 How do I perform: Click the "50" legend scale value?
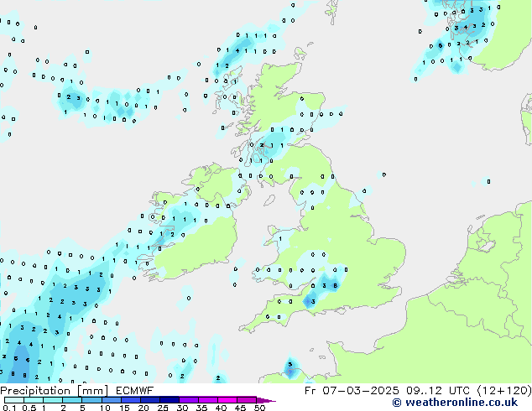[x=259, y=408]
